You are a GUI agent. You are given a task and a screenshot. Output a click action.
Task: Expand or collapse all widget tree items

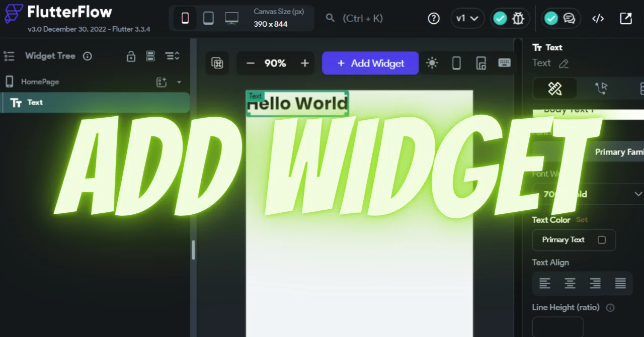pyautogui.click(x=172, y=56)
